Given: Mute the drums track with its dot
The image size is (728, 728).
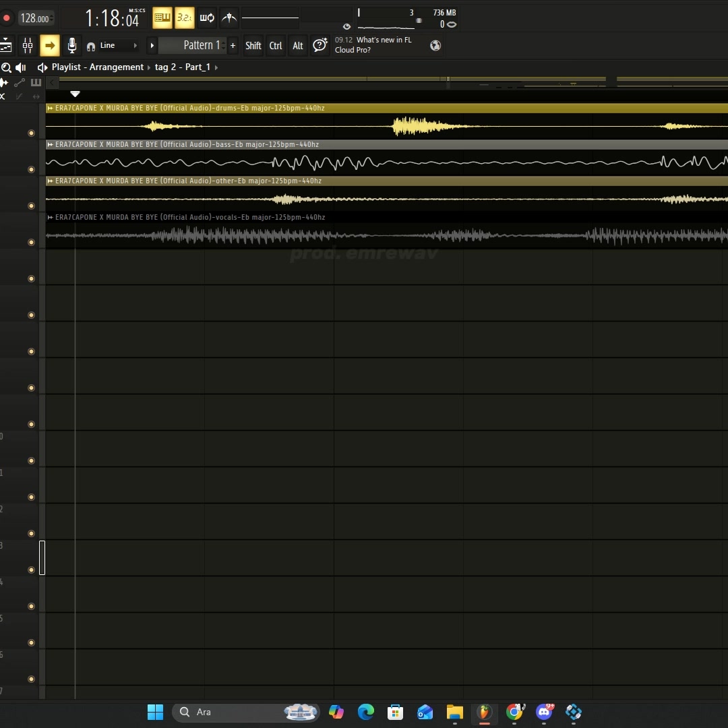Looking at the screenshot, I should [31, 133].
